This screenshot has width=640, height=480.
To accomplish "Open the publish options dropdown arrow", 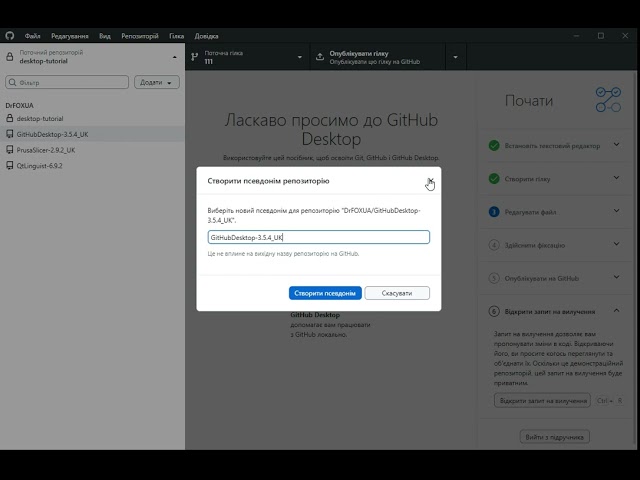I will click(456, 57).
